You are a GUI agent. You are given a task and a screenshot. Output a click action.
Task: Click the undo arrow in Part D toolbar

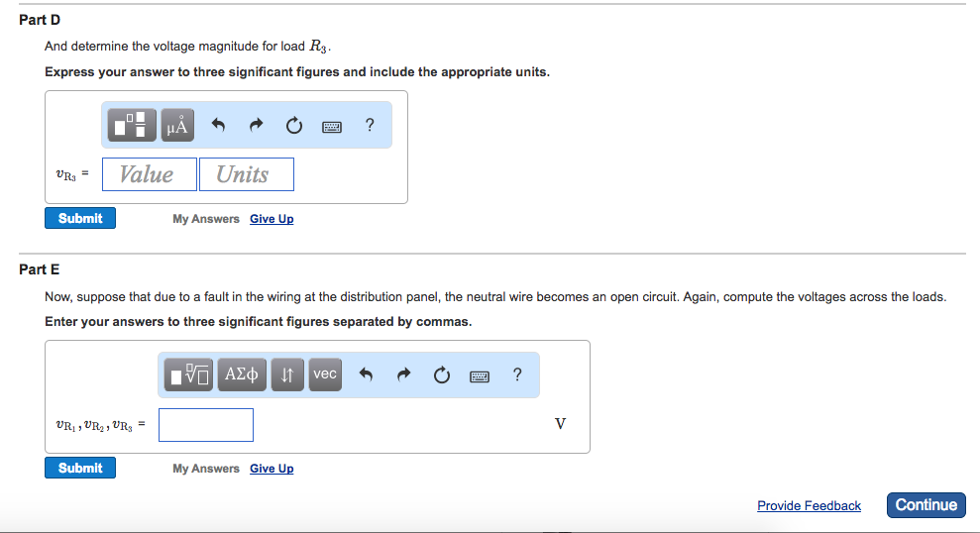(x=218, y=125)
